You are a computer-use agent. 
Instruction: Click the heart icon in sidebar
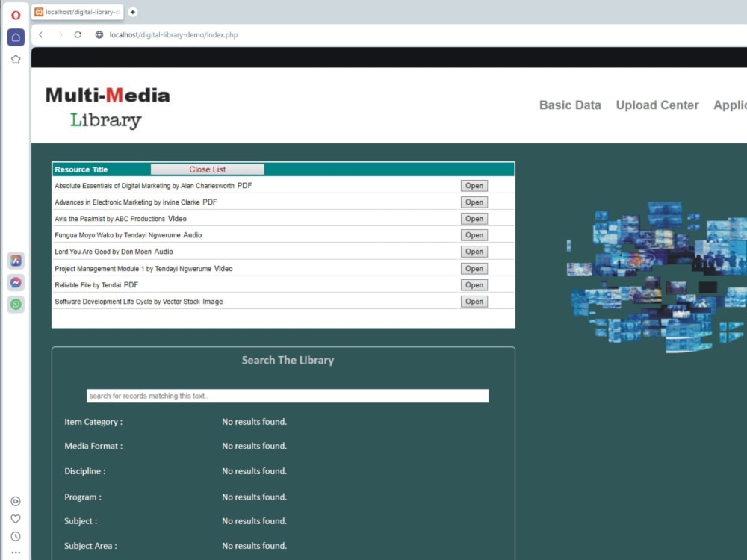click(16, 519)
